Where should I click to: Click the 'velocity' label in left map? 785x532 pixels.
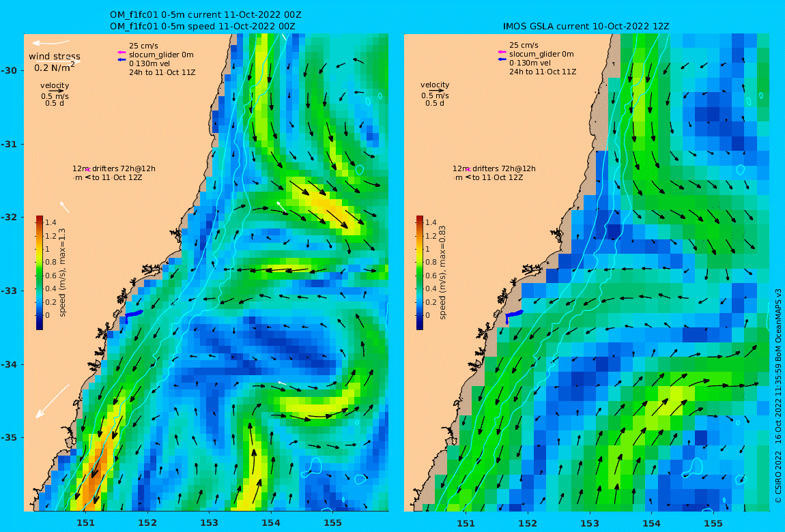point(55,85)
